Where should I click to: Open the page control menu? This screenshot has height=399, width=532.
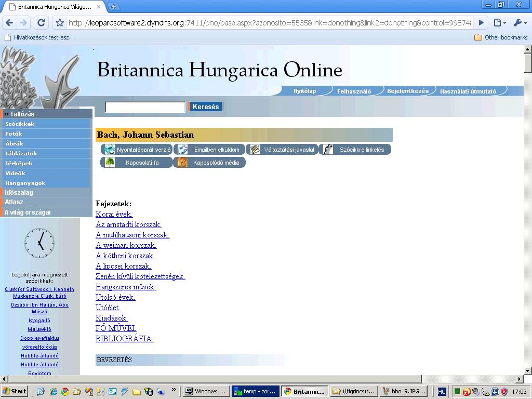(x=500, y=23)
